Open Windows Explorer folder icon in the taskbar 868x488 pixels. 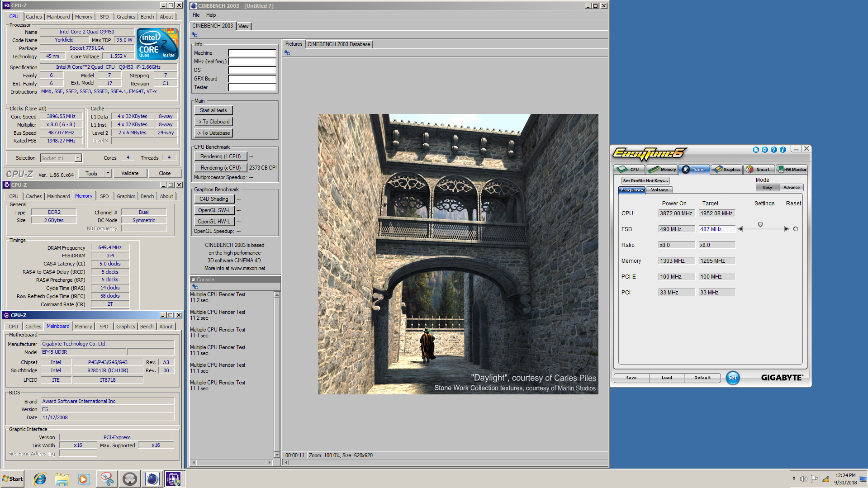62,479
